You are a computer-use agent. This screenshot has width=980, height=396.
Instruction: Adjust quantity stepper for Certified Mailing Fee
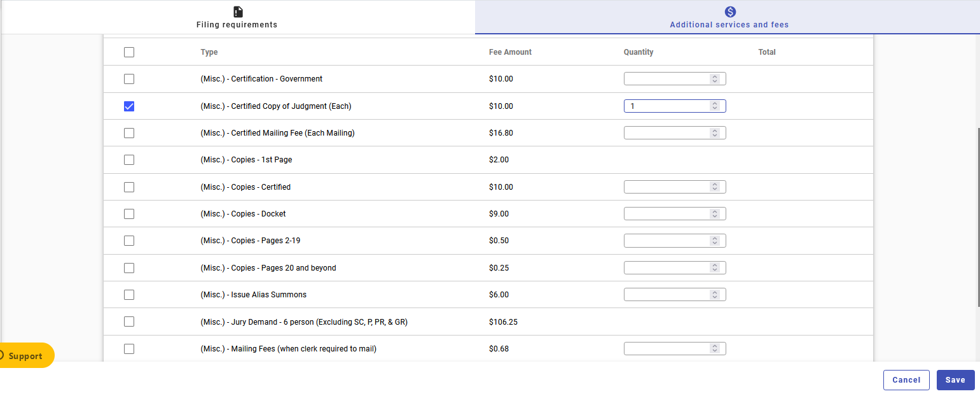point(715,133)
